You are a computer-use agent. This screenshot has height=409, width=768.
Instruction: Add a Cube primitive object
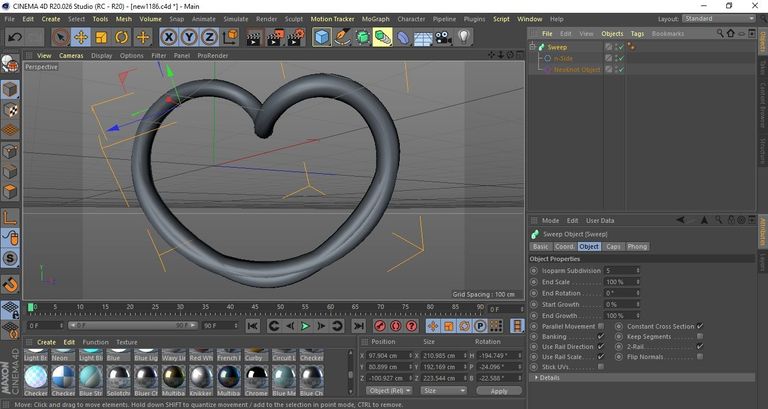[322, 37]
